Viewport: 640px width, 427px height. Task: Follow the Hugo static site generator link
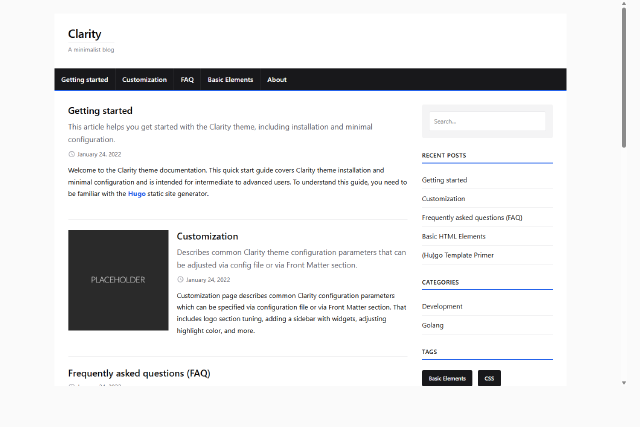136,194
